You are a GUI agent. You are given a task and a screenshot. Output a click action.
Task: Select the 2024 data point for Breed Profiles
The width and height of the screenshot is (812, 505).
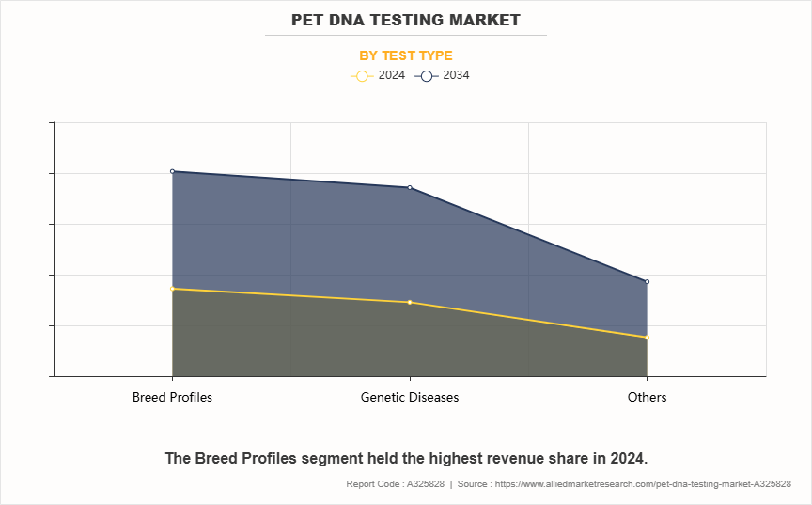tap(172, 289)
